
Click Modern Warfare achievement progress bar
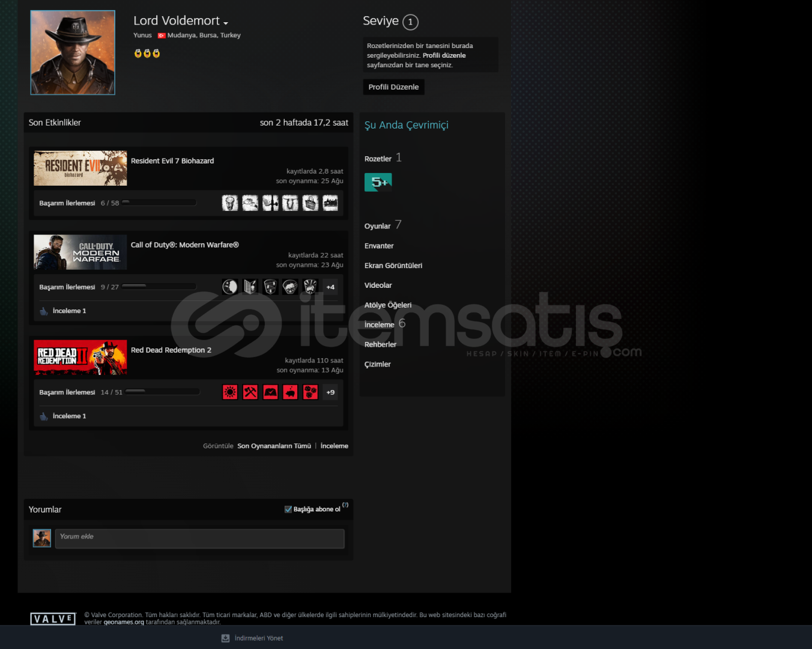pyautogui.click(x=159, y=287)
